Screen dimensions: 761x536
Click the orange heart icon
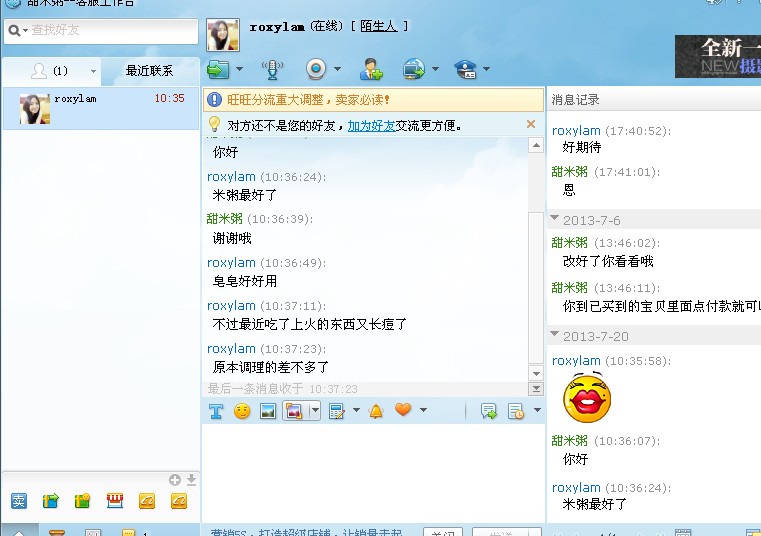pyautogui.click(x=403, y=410)
